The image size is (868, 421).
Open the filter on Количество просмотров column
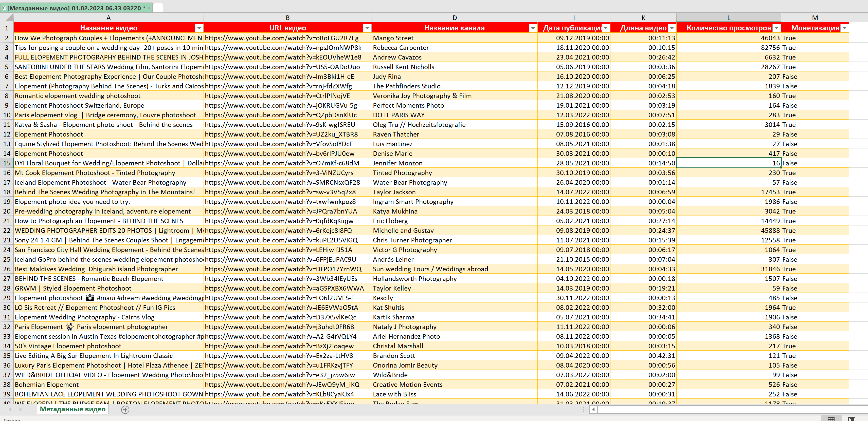tap(777, 28)
